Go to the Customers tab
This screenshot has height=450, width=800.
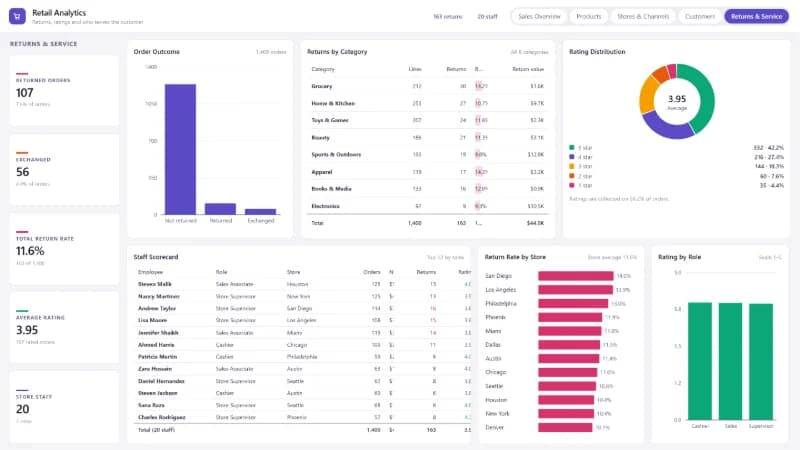point(699,16)
